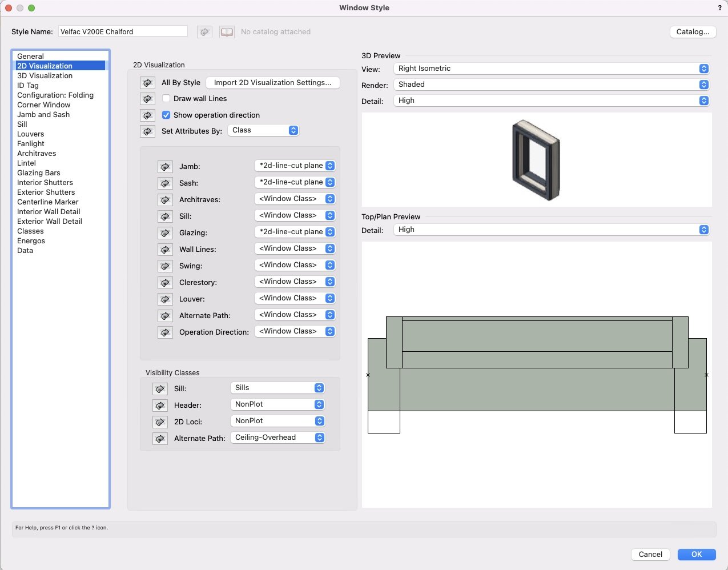This screenshot has height=570, width=728.
Task: Click the By Style icon for Operation Direction
Action: pos(165,332)
